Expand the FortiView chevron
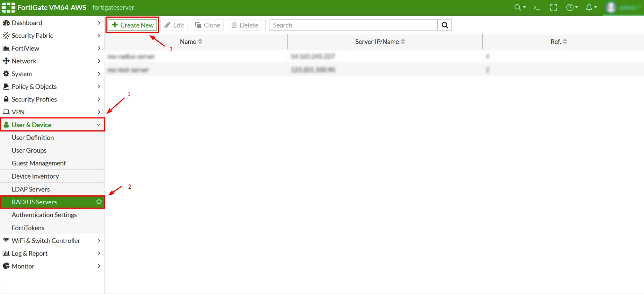This screenshot has height=294, width=644. point(99,48)
